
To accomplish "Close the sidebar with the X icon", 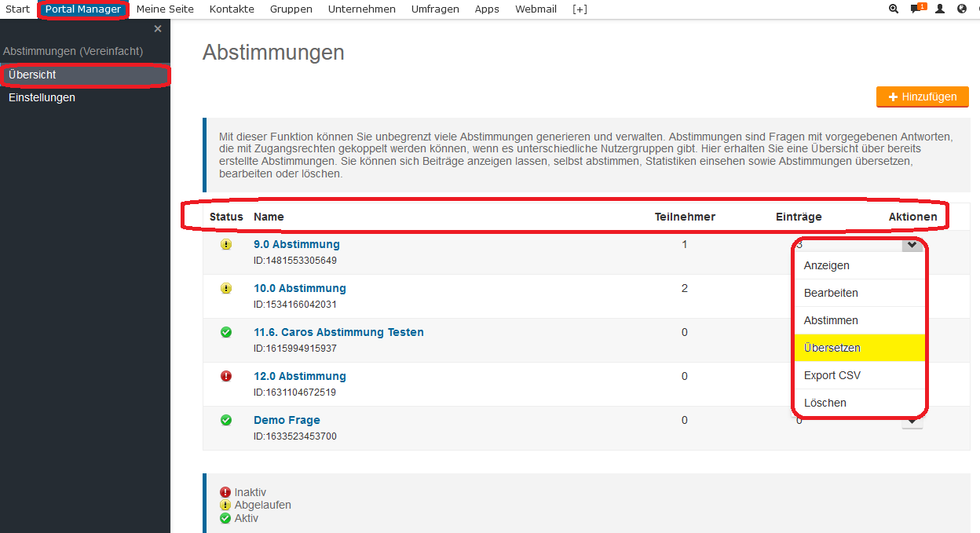I will point(158,29).
